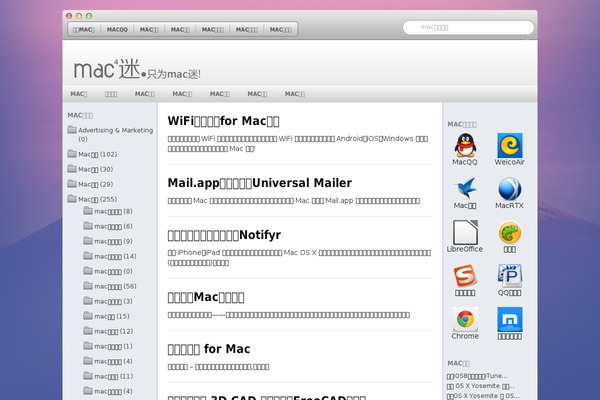Viewport: 600px width, 400px height.
Task: Open the mac subfolder showing (6)
Action: [108, 226]
